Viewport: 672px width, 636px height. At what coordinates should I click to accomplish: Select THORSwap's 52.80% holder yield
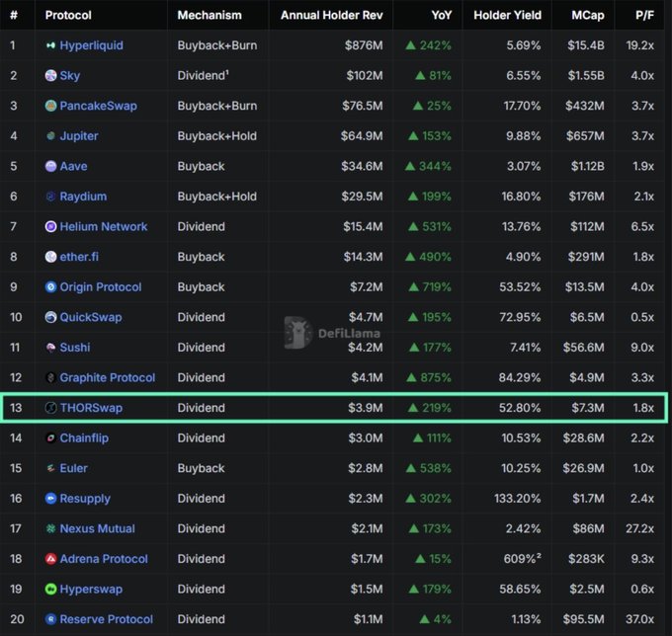(x=520, y=408)
